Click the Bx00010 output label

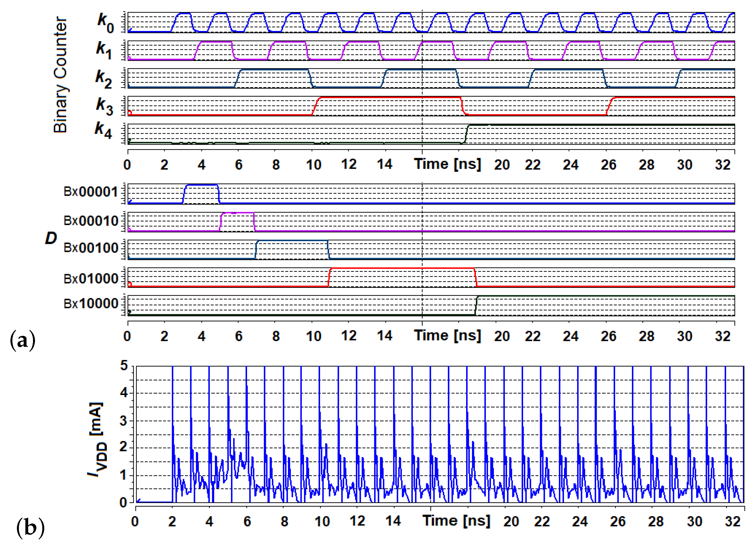click(91, 221)
